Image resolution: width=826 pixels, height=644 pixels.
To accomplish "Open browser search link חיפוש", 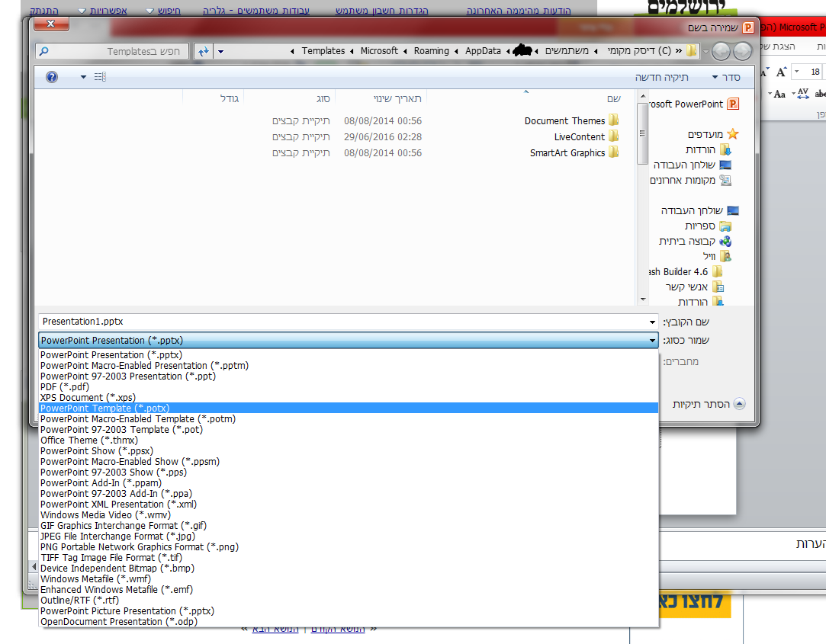I will coord(169,11).
